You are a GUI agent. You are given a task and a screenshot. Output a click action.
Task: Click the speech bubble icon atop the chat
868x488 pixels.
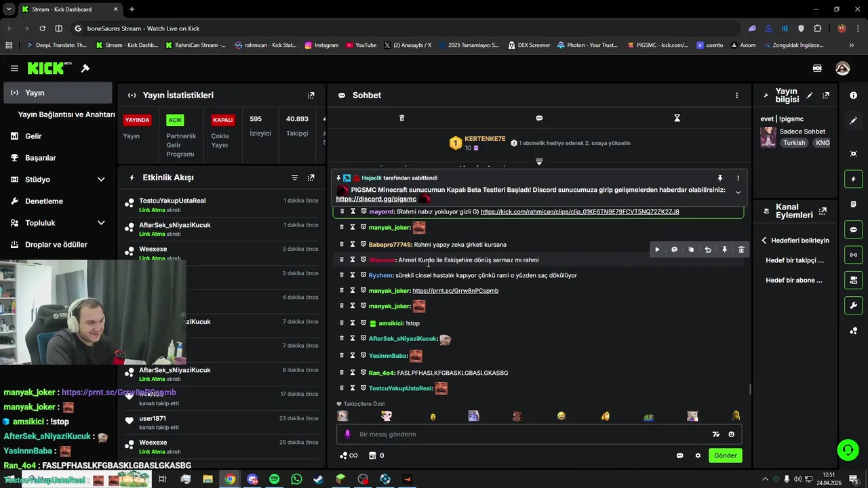pos(539,118)
